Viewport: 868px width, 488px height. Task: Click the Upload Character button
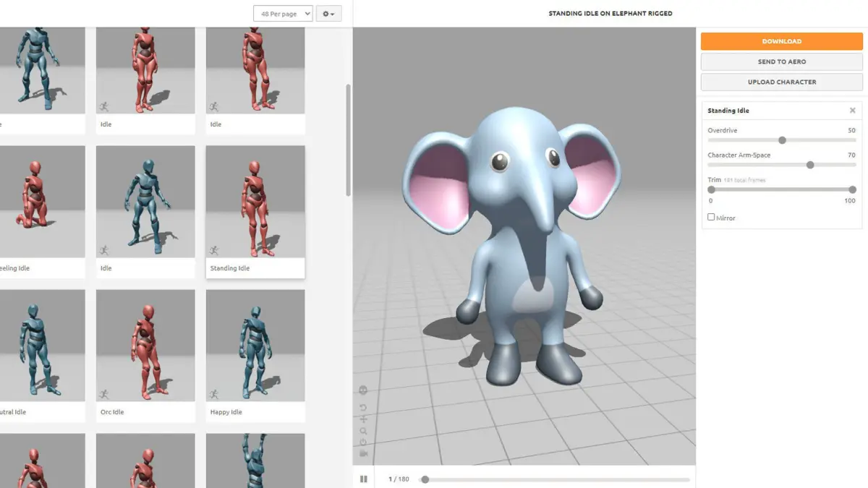(x=781, y=82)
